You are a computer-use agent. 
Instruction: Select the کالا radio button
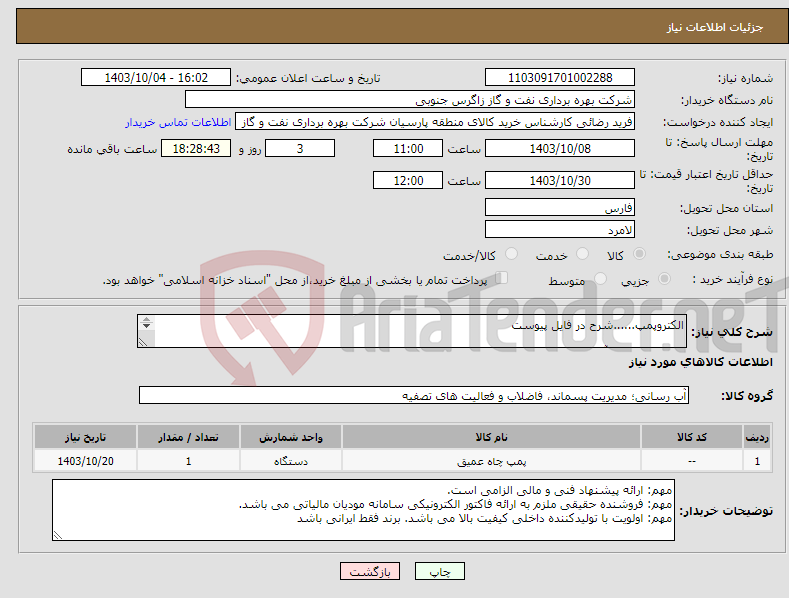639,254
